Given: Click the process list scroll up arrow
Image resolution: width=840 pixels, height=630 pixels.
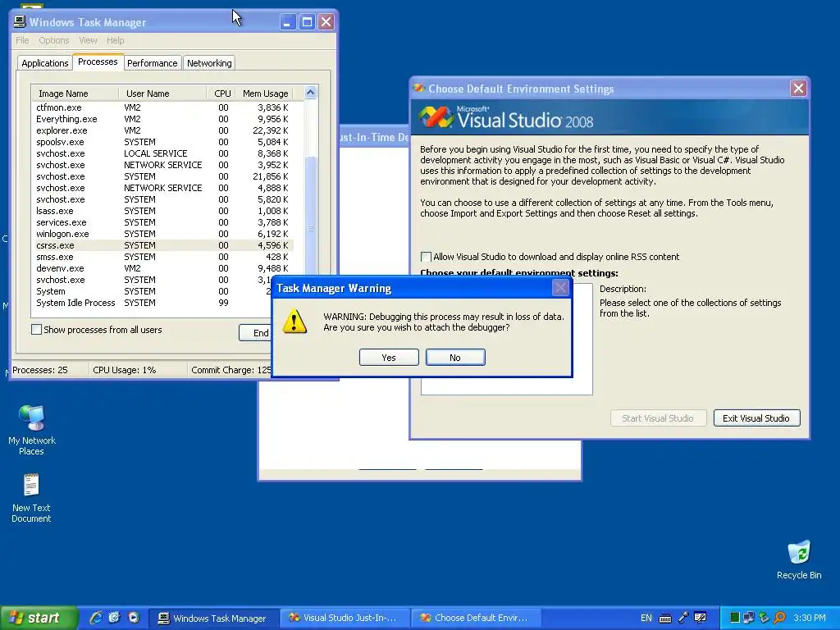Looking at the screenshot, I should pos(311,94).
